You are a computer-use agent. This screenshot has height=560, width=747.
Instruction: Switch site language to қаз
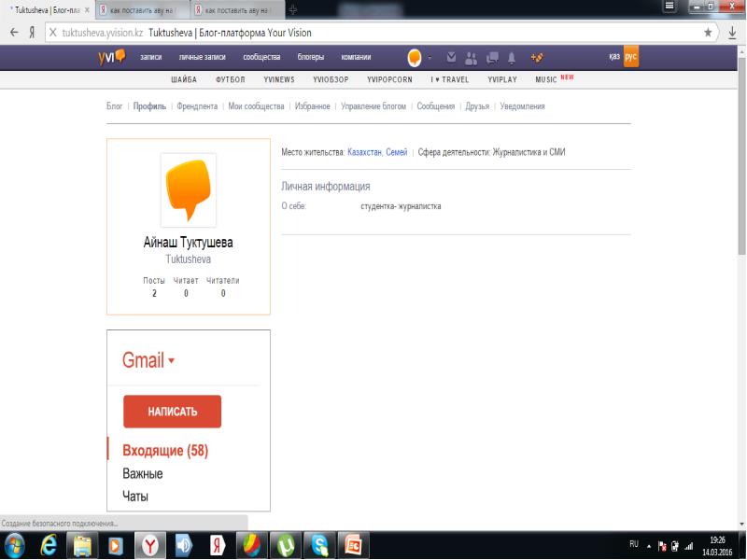point(613,57)
